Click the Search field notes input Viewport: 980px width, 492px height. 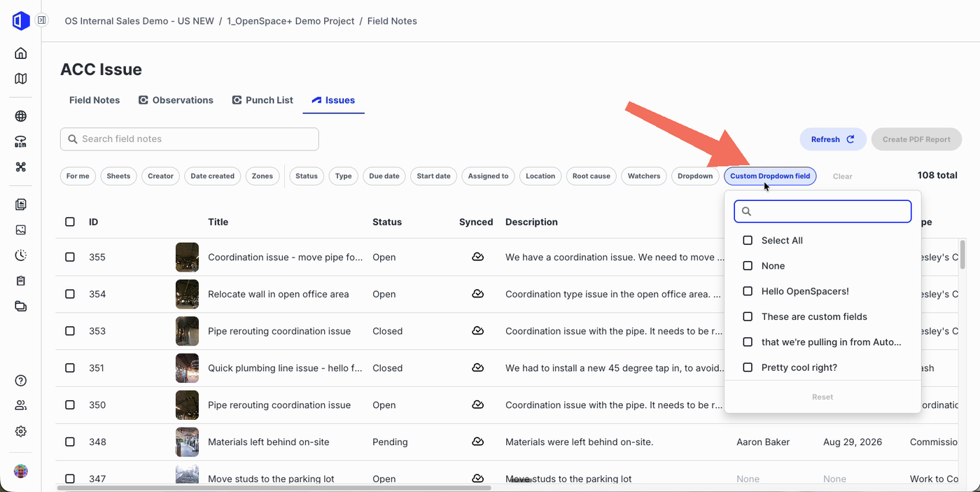click(x=190, y=139)
